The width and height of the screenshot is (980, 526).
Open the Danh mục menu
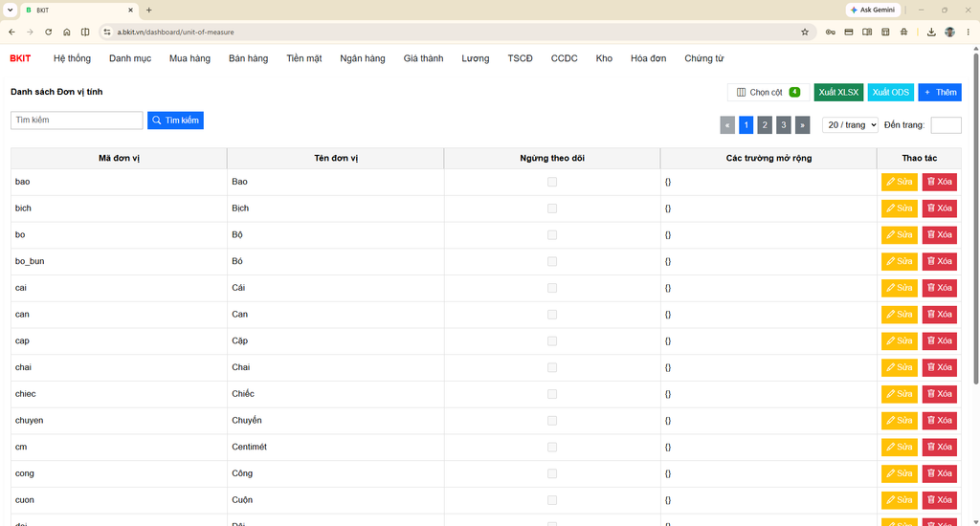tap(130, 58)
